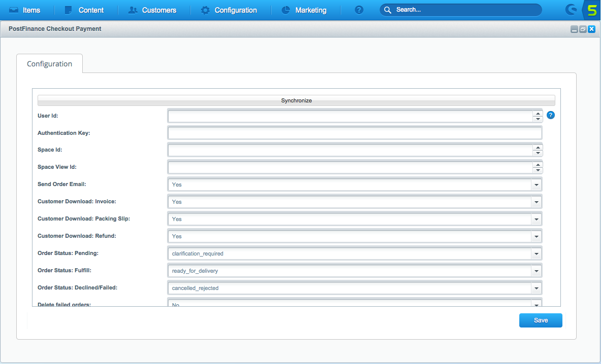Click the 'Authentication Key:' label
This screenshot has width=601, height=364.
(63, 133)
